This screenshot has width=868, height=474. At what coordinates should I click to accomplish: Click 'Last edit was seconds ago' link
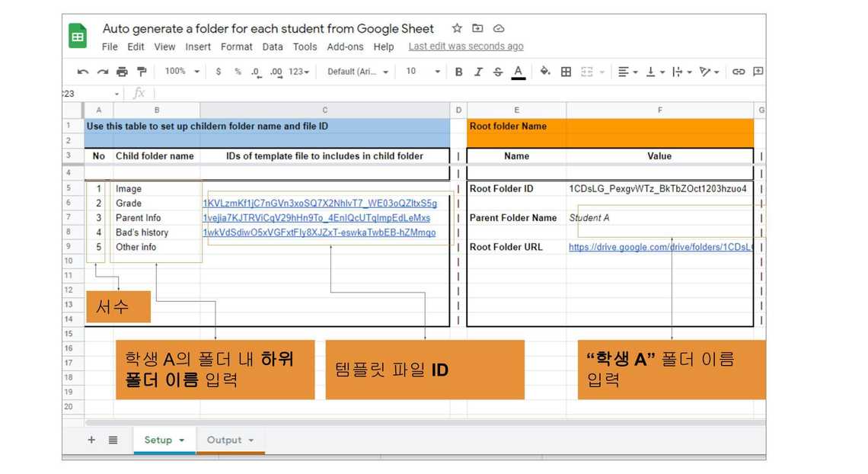[x=465, y=46]
